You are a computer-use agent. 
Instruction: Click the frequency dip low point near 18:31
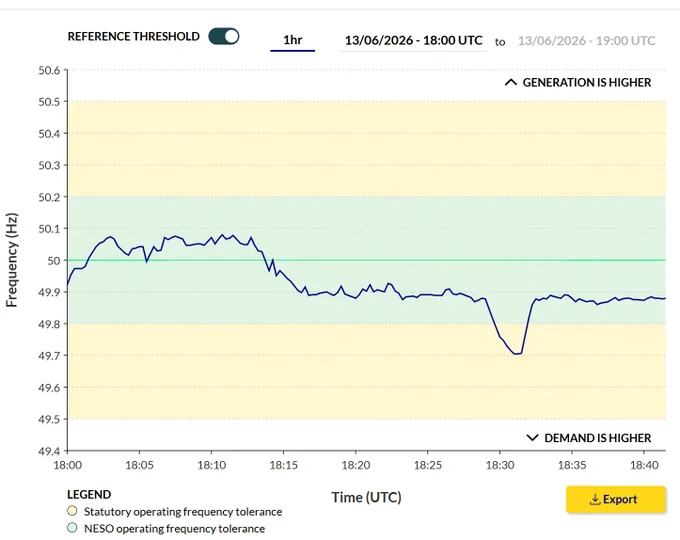pos(516,353)
